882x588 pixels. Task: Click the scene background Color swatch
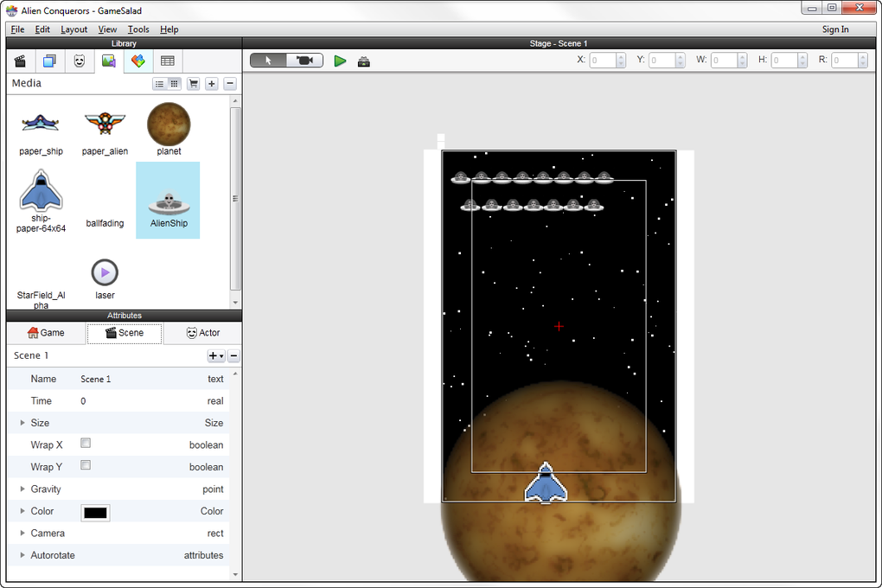(95, 512)
